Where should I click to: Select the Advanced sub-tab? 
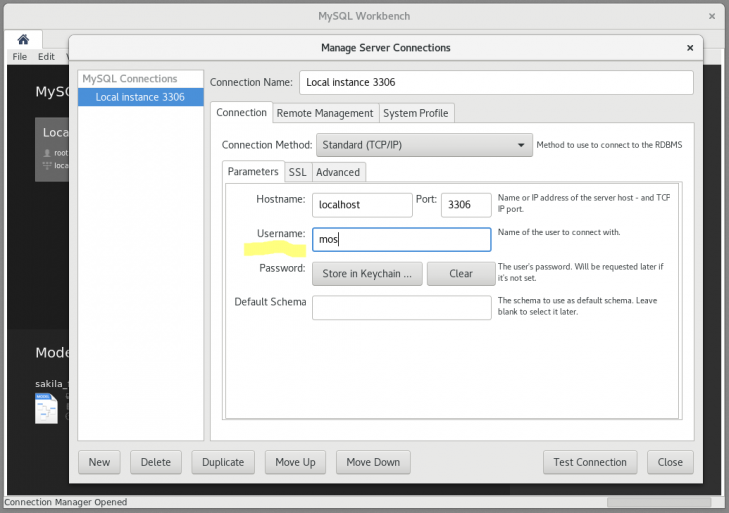pos(338,172)
